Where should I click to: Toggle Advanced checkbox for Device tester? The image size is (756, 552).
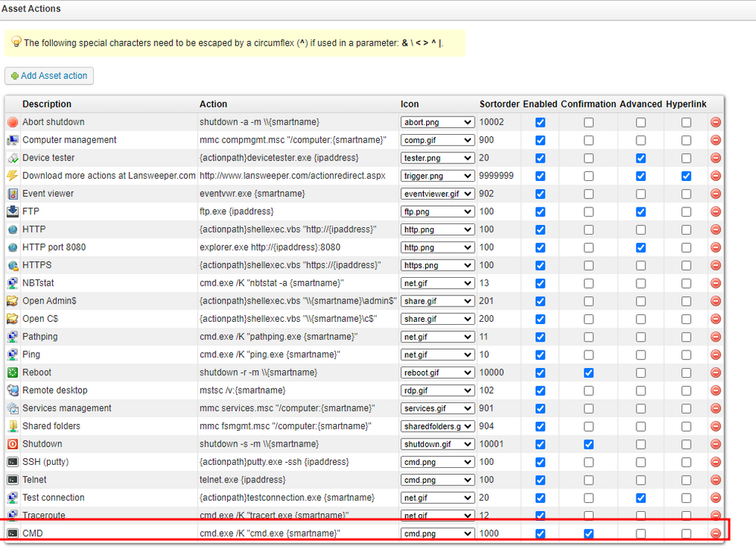641,157
